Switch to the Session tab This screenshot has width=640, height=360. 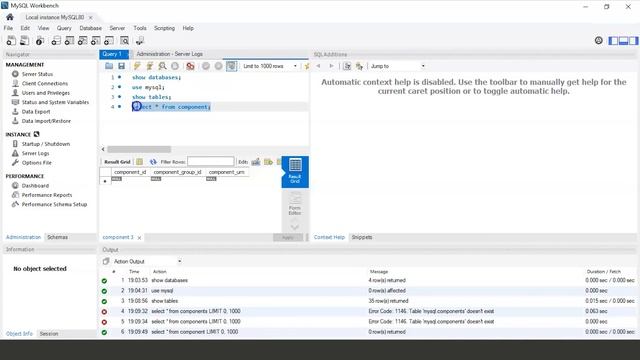click(x=49, y=334)
